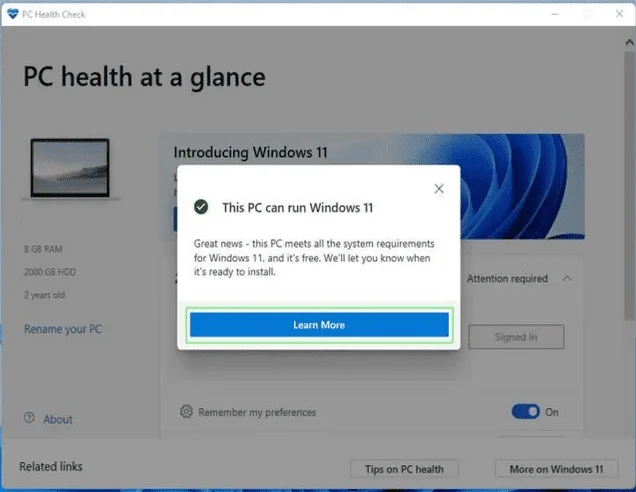This screenshot has height=492, width=636.
Task: Click the green checkmark icon in dialog
Action: coord(201,207)
